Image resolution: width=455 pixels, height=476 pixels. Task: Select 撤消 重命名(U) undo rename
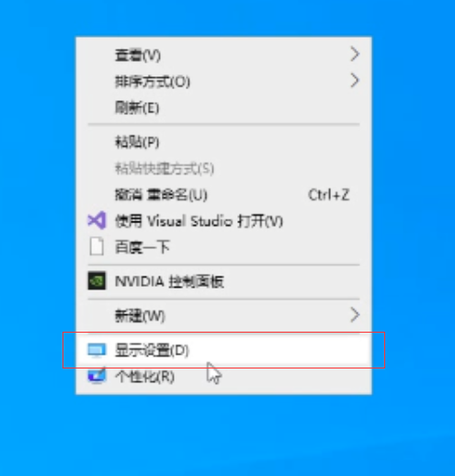coord(223,195)
